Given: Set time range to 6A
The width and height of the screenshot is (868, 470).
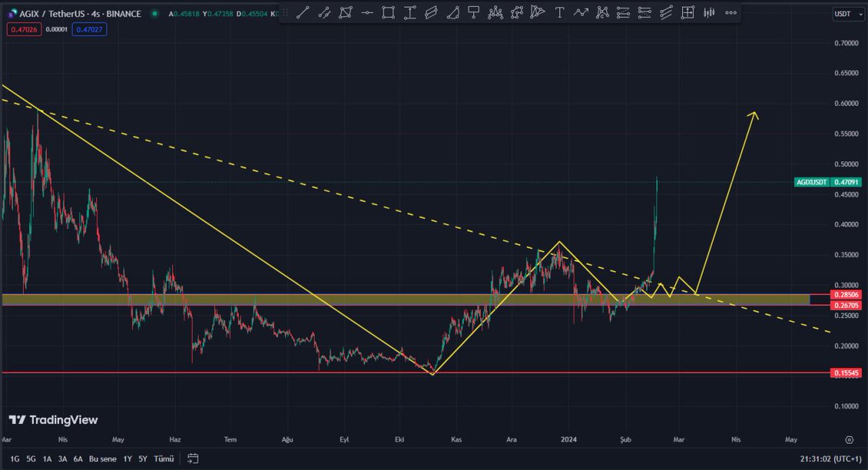Looking at the screenshot, I should tap(78, 459).
